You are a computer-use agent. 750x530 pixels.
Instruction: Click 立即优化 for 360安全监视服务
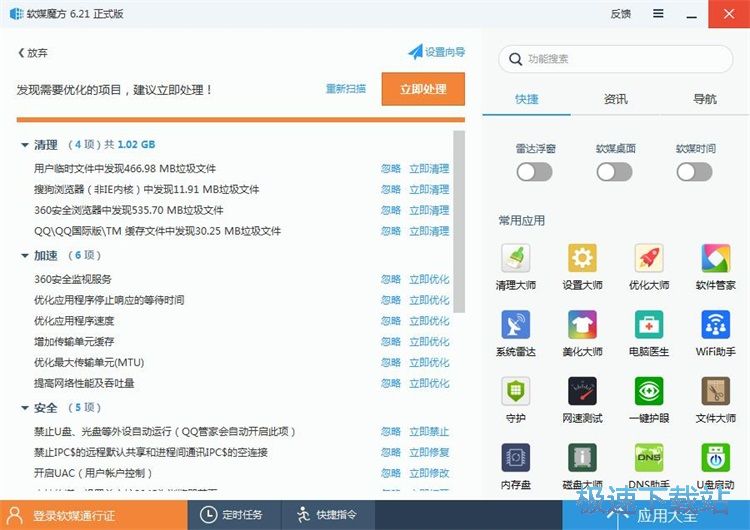point(429,279)
